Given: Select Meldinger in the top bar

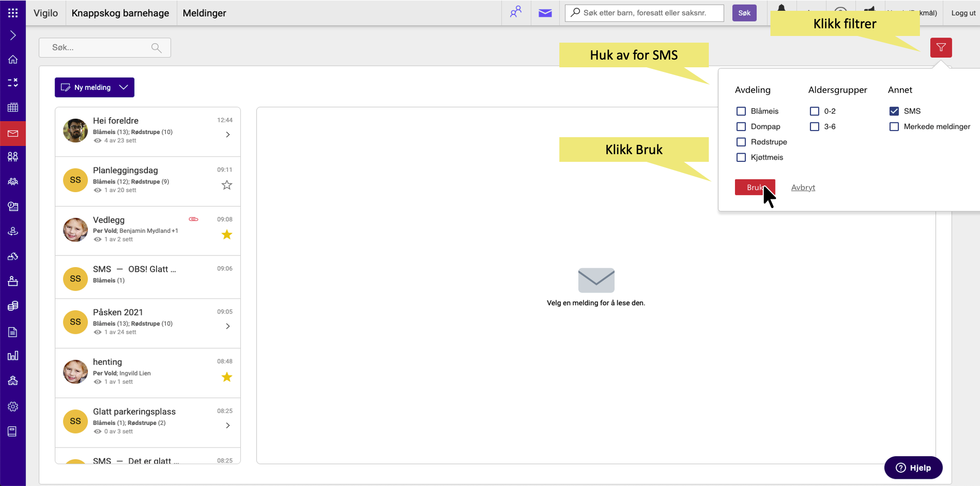Looking at the screenshot, I should [x=204, y=13].
